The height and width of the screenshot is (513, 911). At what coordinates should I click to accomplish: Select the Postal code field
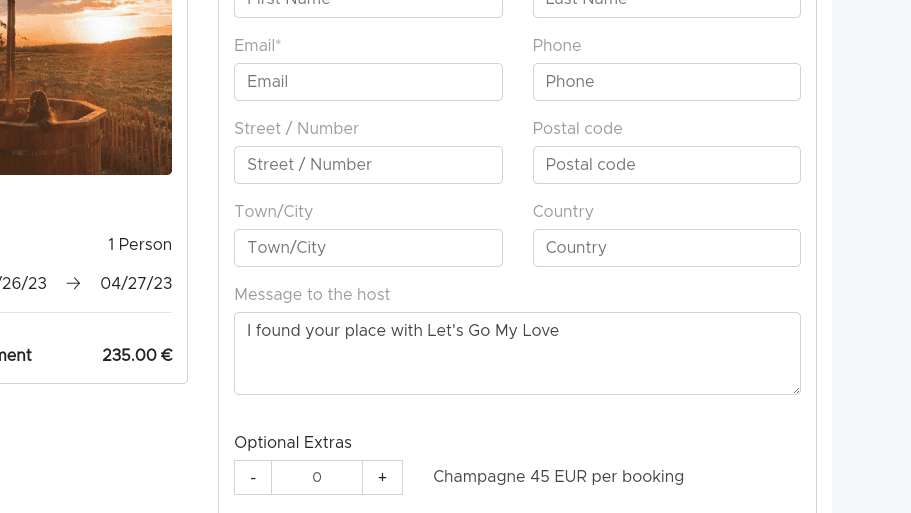(667, 165)
